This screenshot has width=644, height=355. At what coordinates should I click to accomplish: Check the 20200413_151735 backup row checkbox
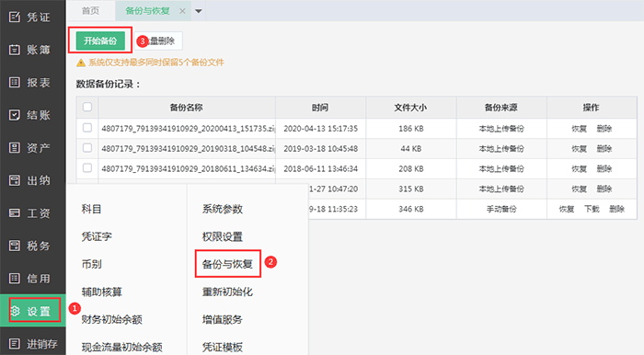tap(87, 128)
